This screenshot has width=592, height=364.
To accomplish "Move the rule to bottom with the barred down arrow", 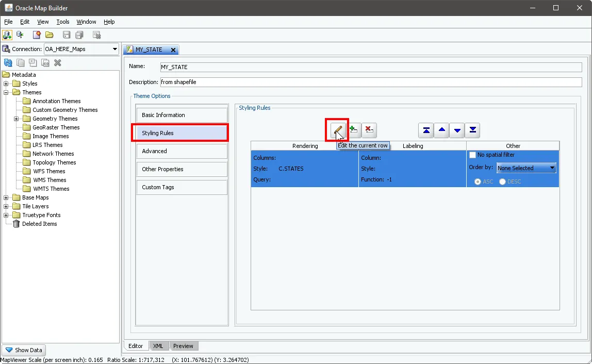I will pos(473,130).
